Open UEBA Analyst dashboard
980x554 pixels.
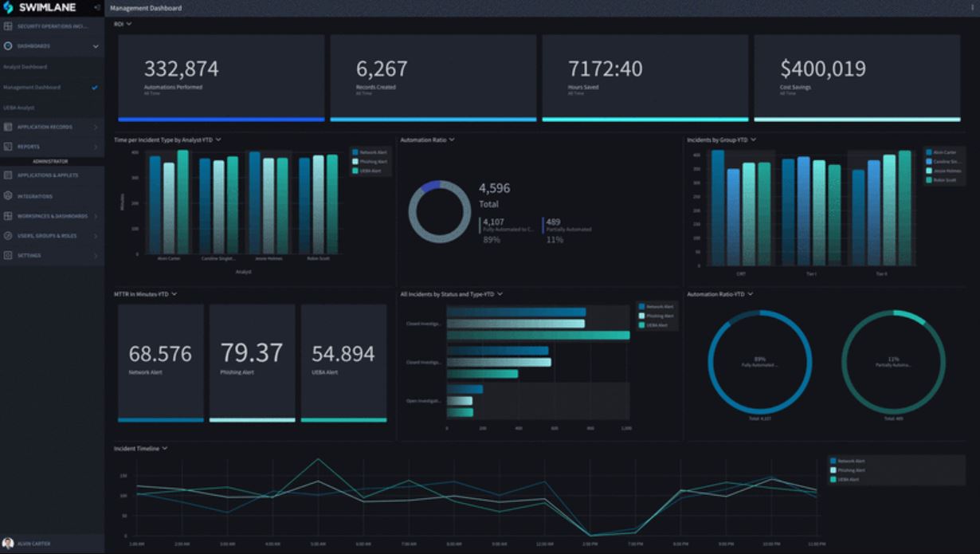click(19, 108)
